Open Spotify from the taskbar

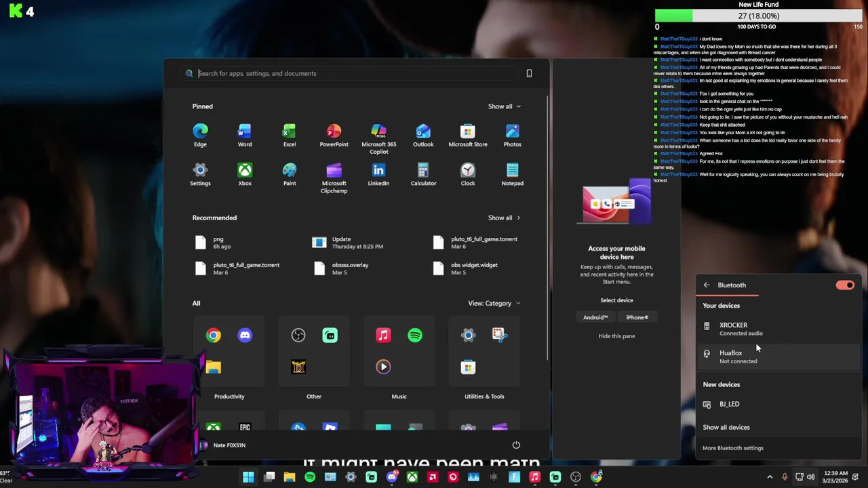pyautogui.click(x=310, y=477)
